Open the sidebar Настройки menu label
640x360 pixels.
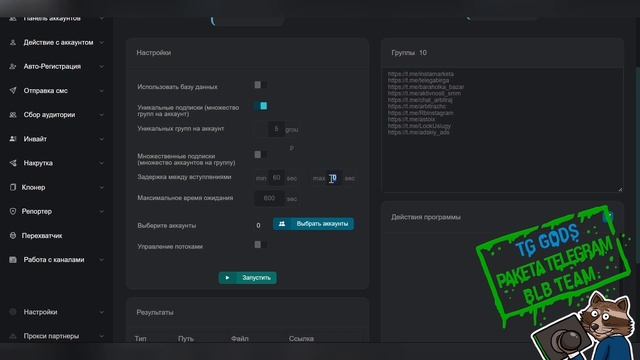tap(40, 312)
